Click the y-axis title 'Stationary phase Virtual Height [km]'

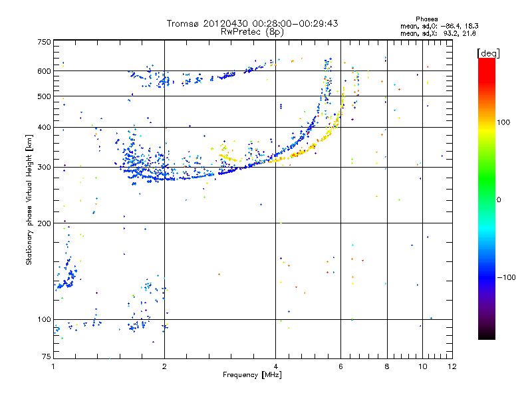[29, 200]
